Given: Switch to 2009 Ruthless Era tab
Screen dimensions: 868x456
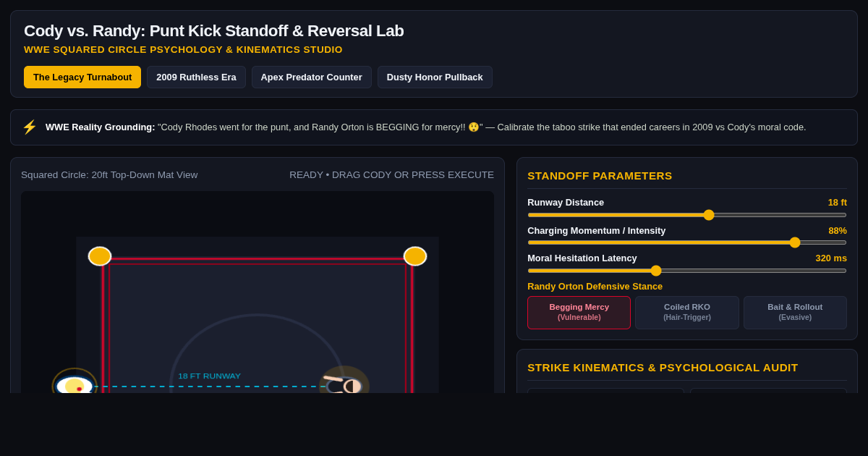Looking at the screenshot, I should [196, 77].
